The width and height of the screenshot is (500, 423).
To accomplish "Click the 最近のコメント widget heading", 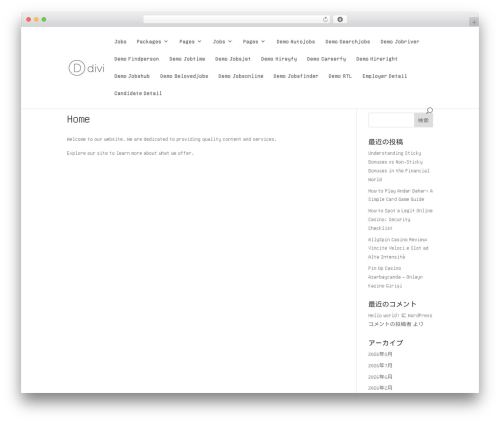I will 392,304.
